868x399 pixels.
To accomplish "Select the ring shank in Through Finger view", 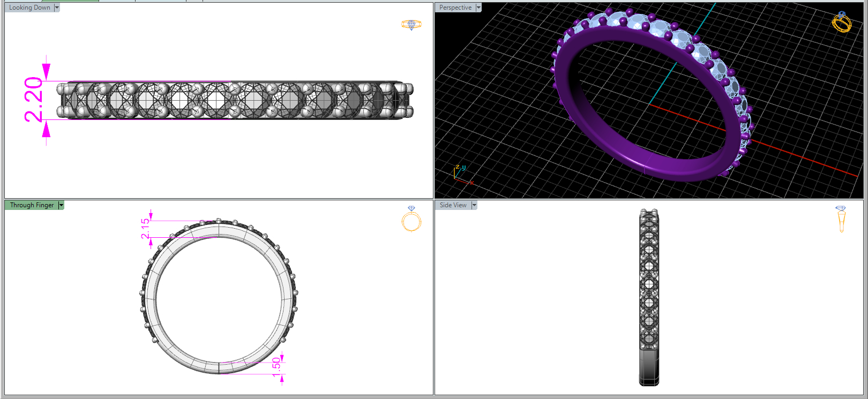I will pyautogui.click(x=219, y=367).
